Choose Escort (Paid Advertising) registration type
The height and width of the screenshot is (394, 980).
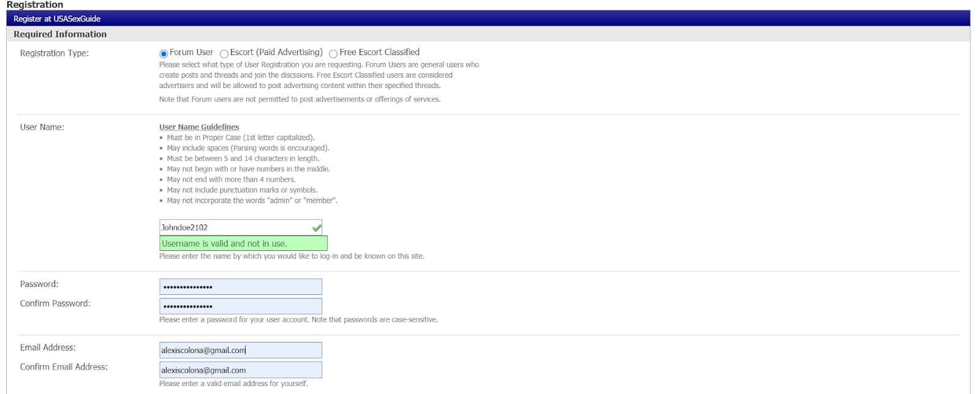pyautogui.click(x=224, y=54)
